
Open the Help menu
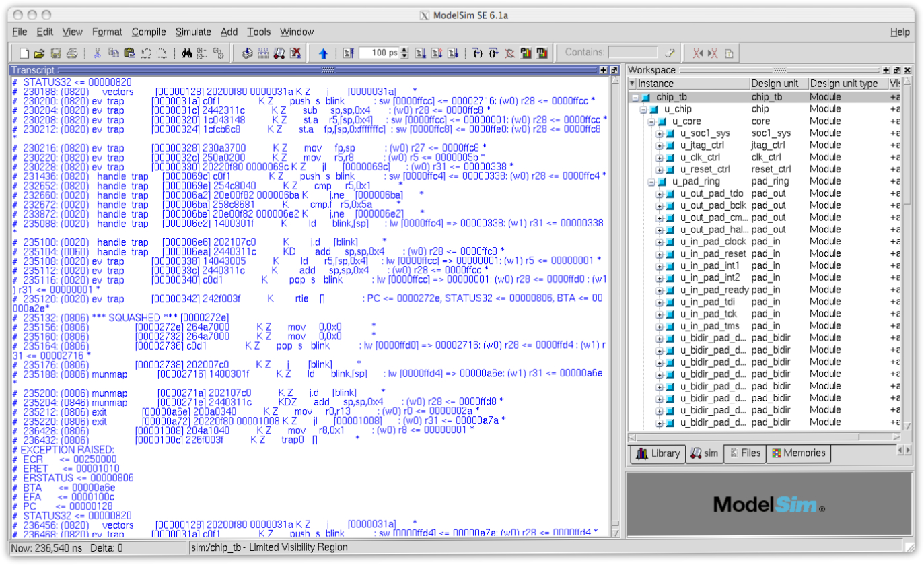pyautogui.click(x=900, y=32)
